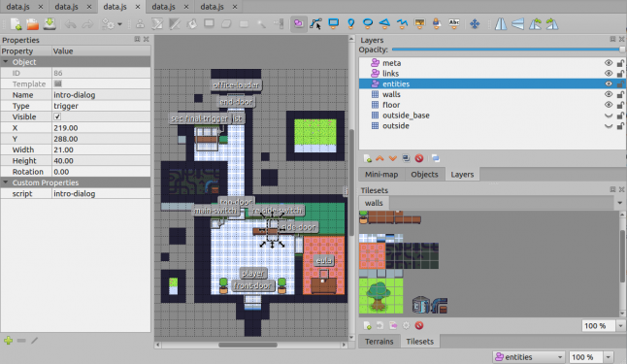The image size is (627, 364).
Task: Toggle visibility eye of meta layer
Action: coord(609,63)
